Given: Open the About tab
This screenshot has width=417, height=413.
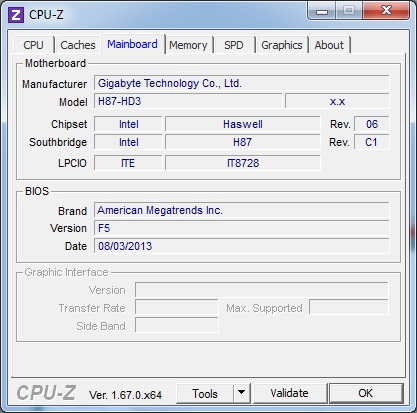Looking at the screenshot, I should 329,45.
